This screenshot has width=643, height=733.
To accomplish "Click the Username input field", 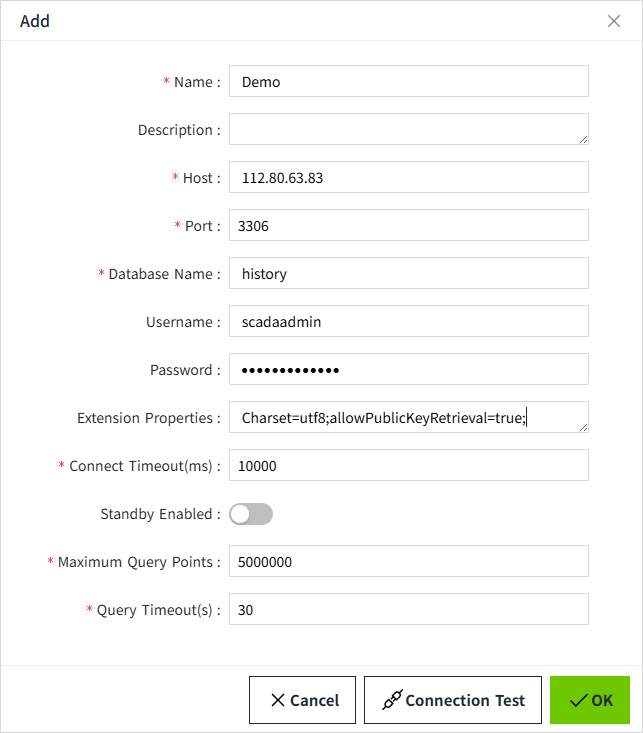I will point(408,322).
